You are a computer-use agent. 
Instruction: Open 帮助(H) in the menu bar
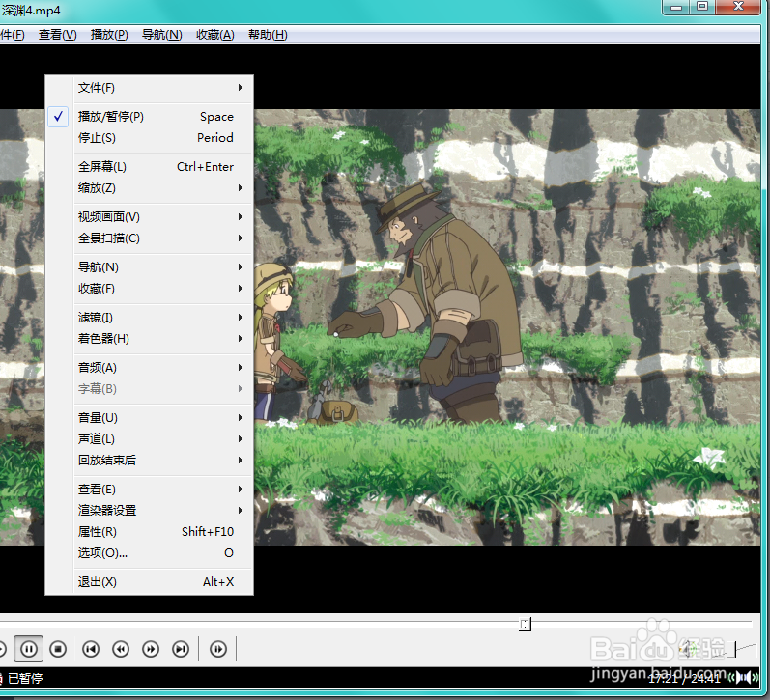point(268,35)
